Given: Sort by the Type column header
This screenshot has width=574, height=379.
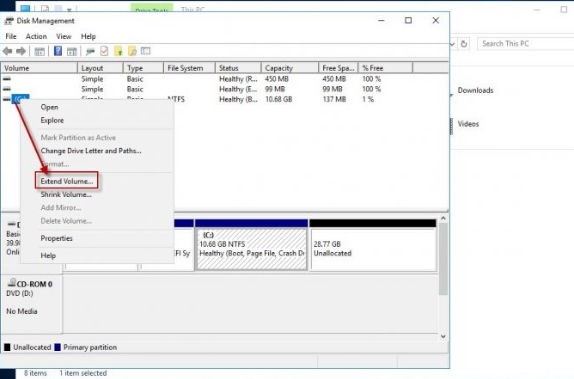Looking at the screenshot, I should tap(144, 68).
